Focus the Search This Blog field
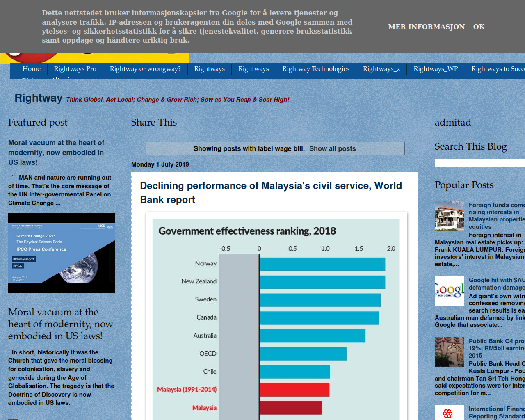The width and height of the screenshot is (525, 420). 480,163
